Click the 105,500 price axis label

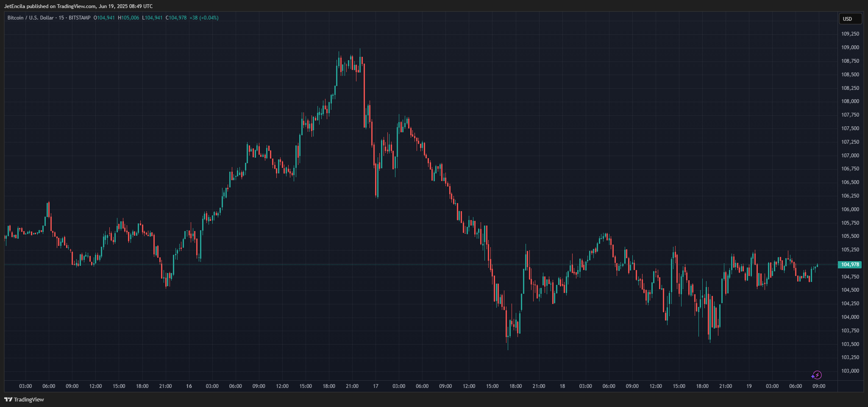[x=850, y=236]
